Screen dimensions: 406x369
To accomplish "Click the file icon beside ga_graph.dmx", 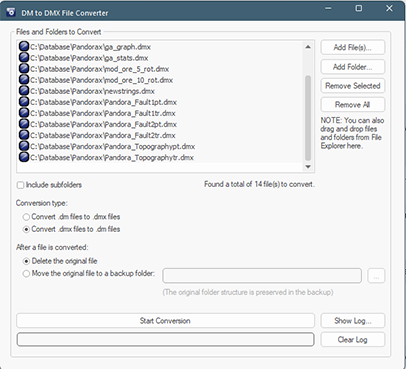I will 24,46.
